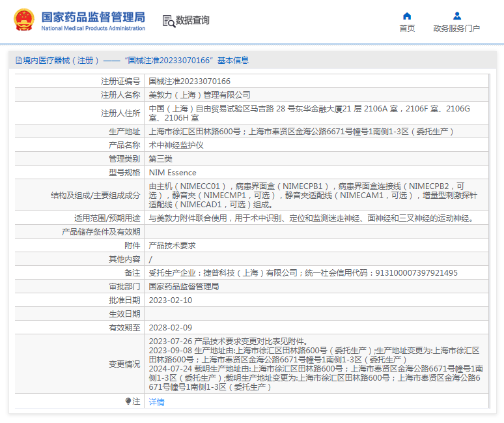The width and height of the screenshot is (504, 423).
Task: Go to 首页 link text
Action: (407, 29)
